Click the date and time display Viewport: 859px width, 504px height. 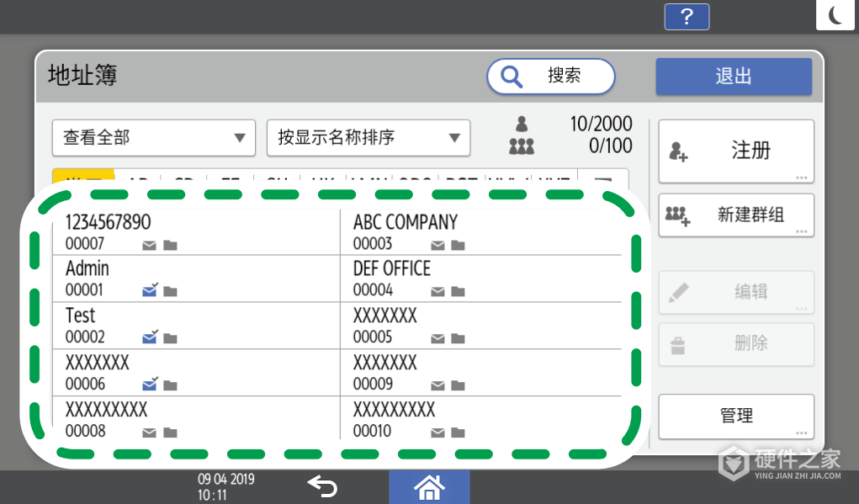pos(225,487)
